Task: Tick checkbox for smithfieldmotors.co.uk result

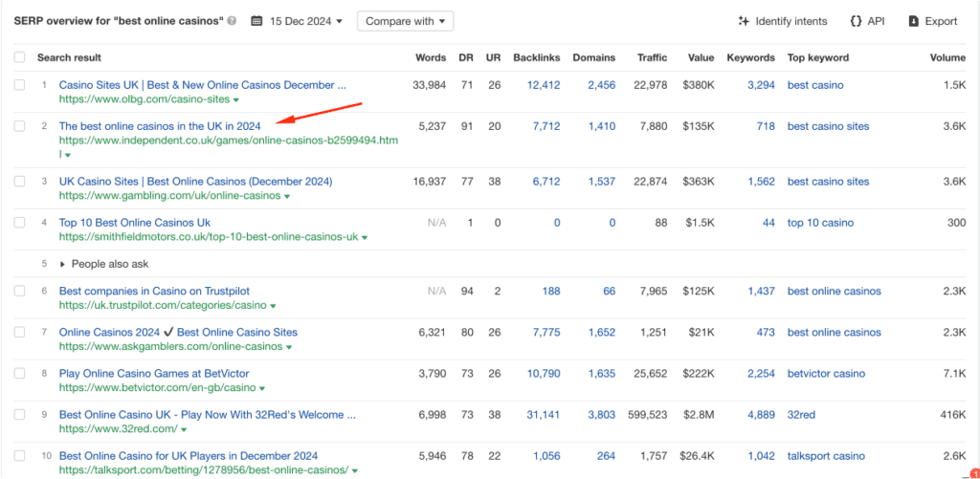Action: [19, 223]
